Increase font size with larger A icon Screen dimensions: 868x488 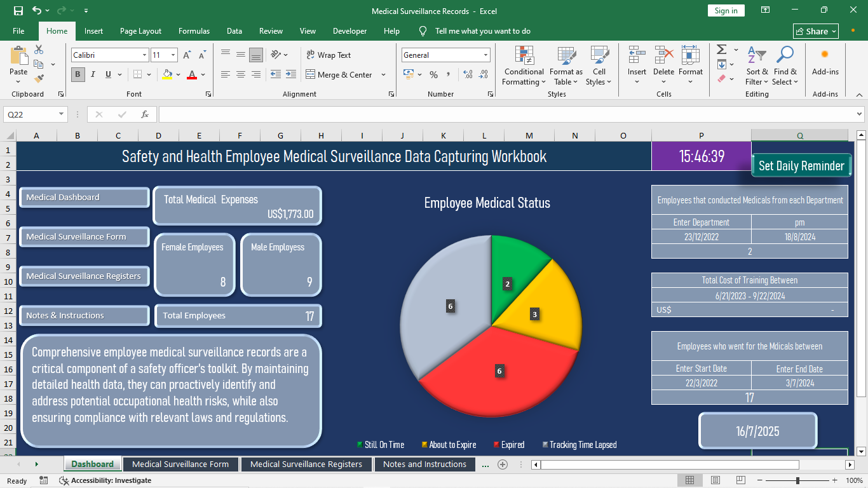click(187, 55)
